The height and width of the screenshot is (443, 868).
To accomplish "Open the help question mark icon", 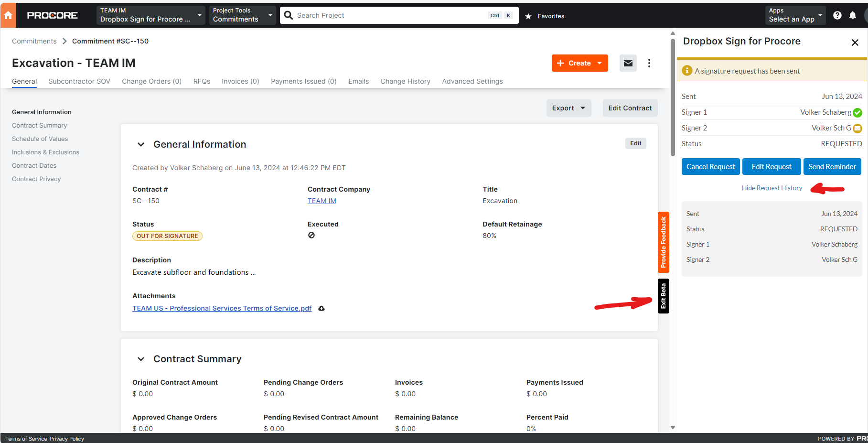I will [x=837, y=15].
